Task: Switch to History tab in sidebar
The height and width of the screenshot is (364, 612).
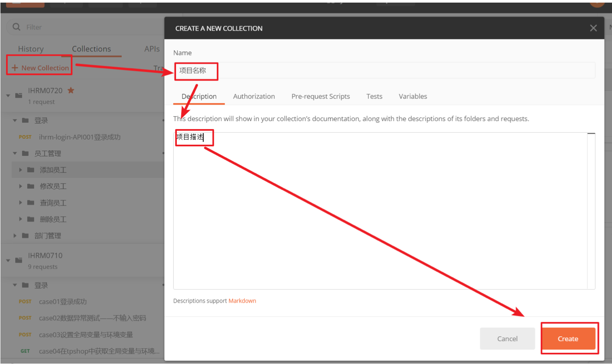Action: [x=31, y=49]
